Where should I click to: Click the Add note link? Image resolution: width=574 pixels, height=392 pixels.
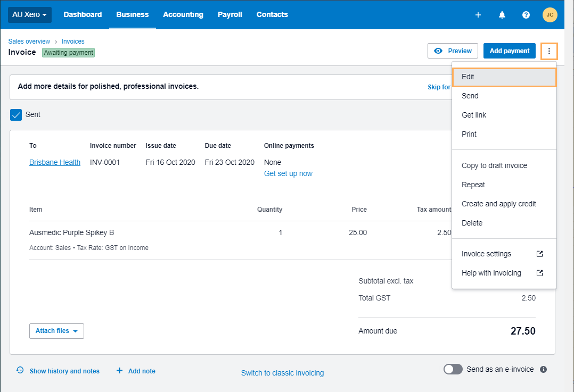142,371
